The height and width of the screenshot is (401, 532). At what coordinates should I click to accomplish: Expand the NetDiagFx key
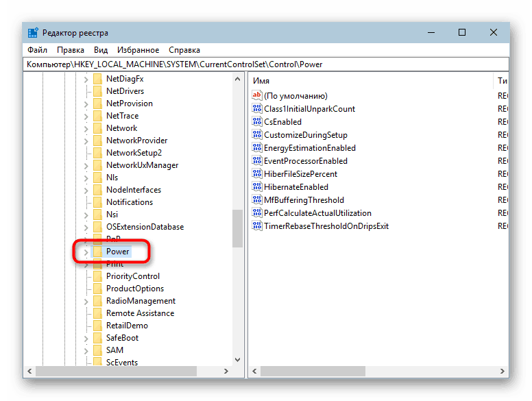pos(86,80)
